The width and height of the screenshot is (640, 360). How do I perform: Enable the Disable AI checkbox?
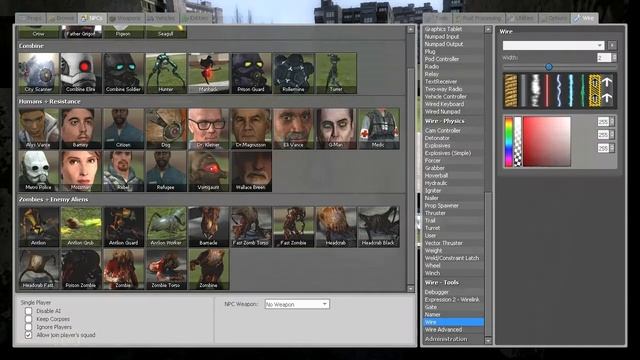(28, 311)
